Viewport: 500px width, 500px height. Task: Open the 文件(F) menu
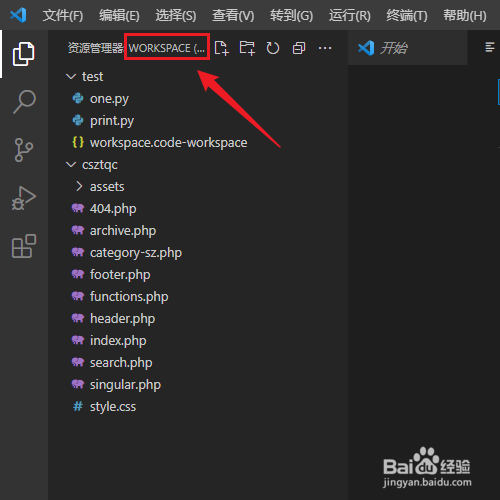pos(63,15)
